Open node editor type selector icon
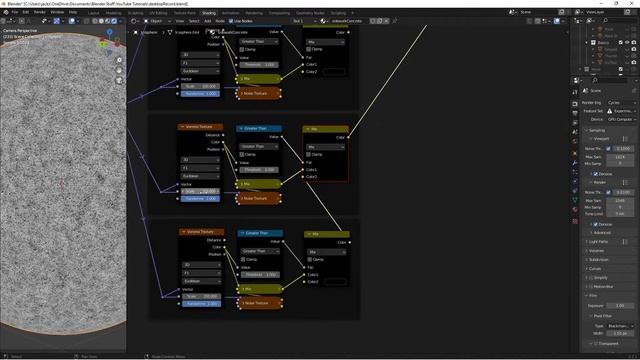The image size is (640, 360). tap(135, 21)
